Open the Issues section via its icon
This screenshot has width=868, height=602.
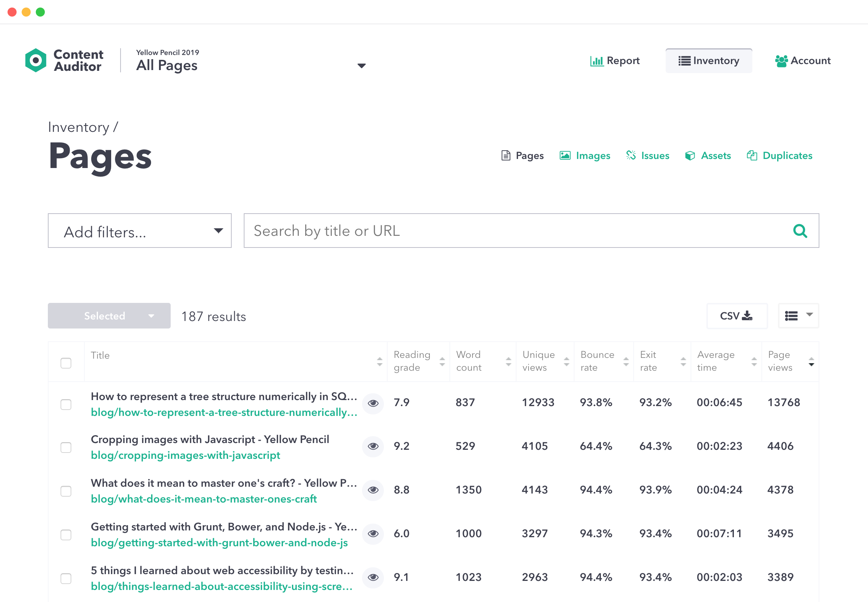631,156
